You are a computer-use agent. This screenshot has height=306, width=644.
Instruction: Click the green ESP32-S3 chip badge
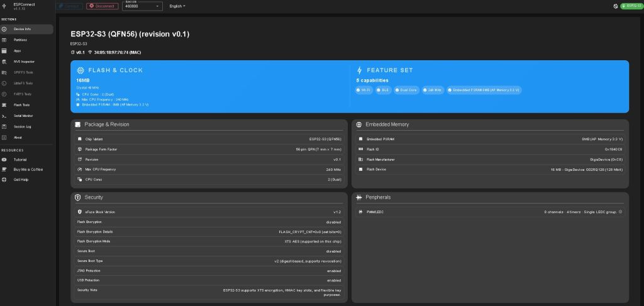pos(631,6)
